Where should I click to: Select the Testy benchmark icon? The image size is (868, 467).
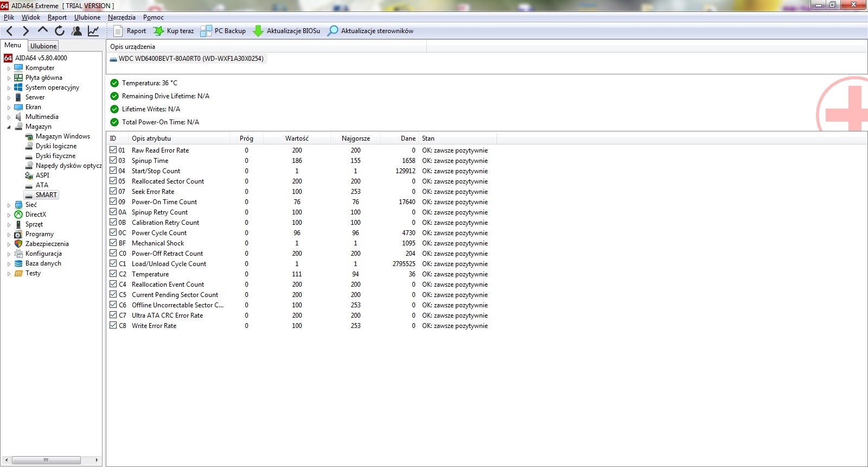[x=19, y=273]
